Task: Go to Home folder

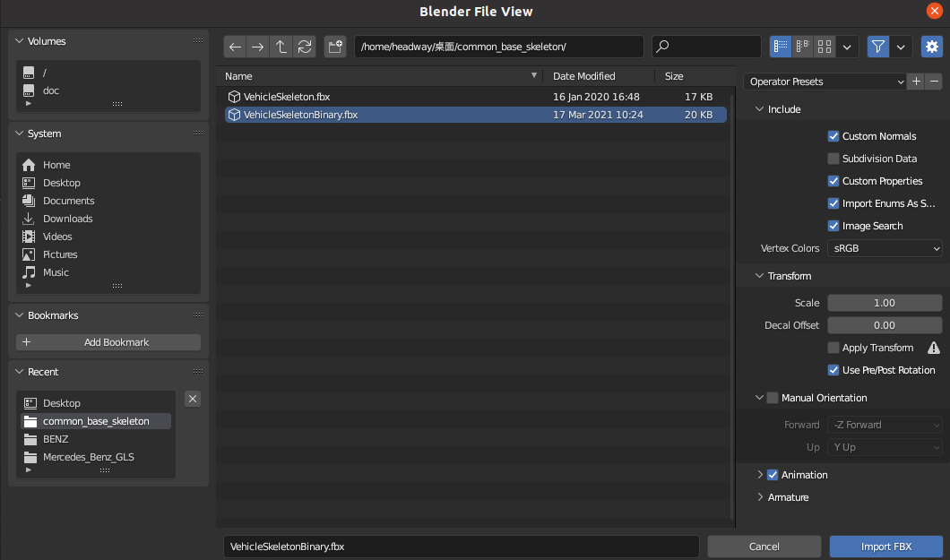Action: (x=108, y=165)
